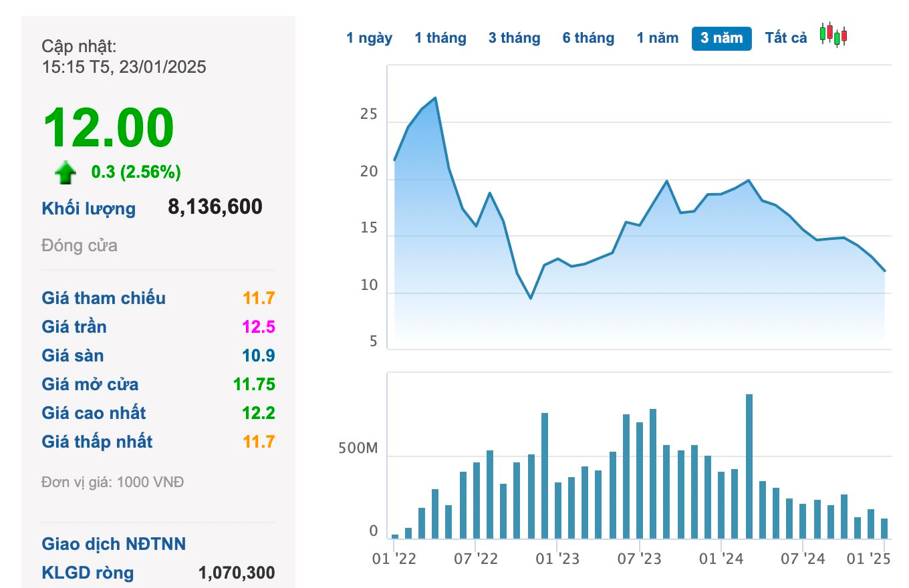This screenshot has width=909, height=588.
Task: Click the 'KLGD ròng' label
Action: pyautogui.click(x=88, y=573)
